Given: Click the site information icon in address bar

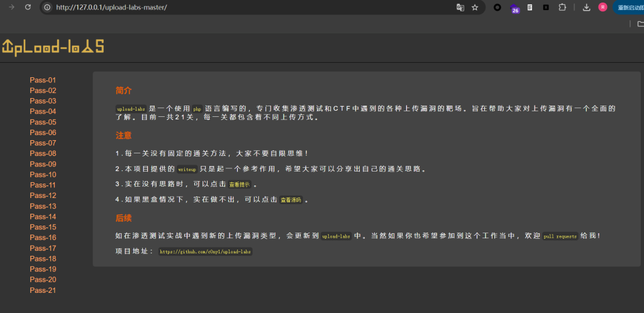Looking at the screenshot, I should pyautogui.click(x=47, y=8).
